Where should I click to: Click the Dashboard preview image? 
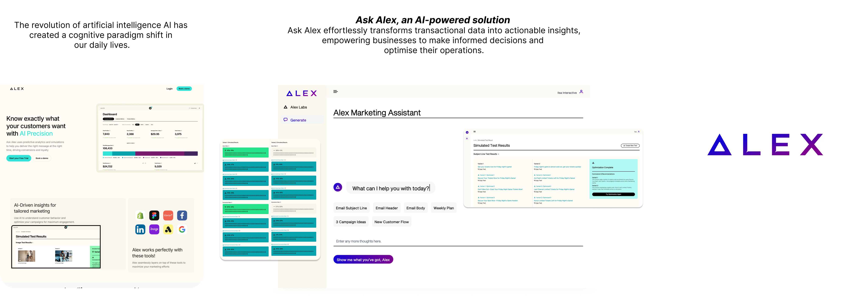(150, 138)
